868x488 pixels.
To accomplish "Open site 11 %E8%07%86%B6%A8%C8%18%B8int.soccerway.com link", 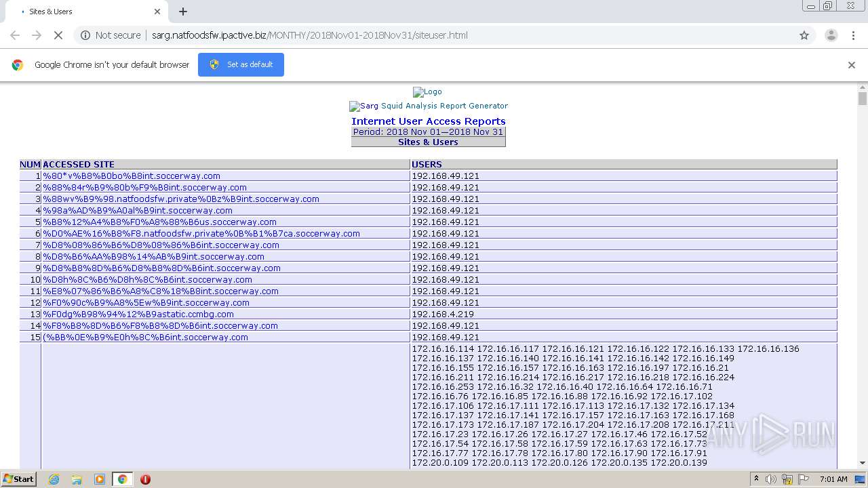I will point(161,291).
